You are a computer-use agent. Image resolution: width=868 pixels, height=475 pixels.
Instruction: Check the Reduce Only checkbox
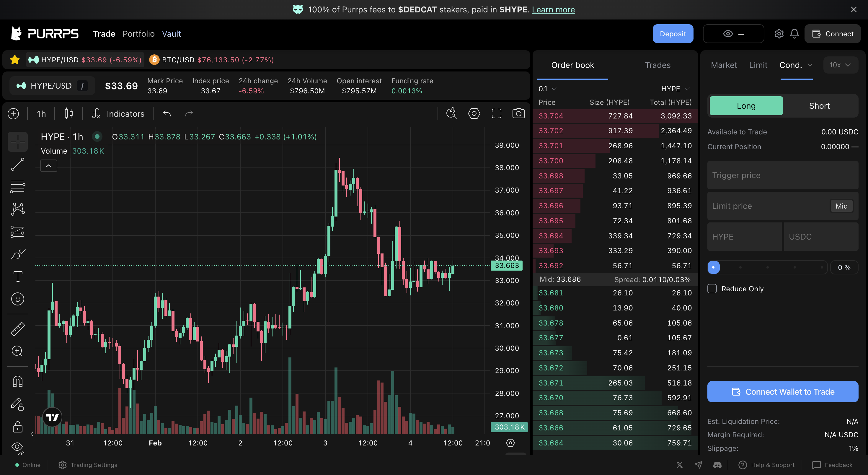point(712,289)
